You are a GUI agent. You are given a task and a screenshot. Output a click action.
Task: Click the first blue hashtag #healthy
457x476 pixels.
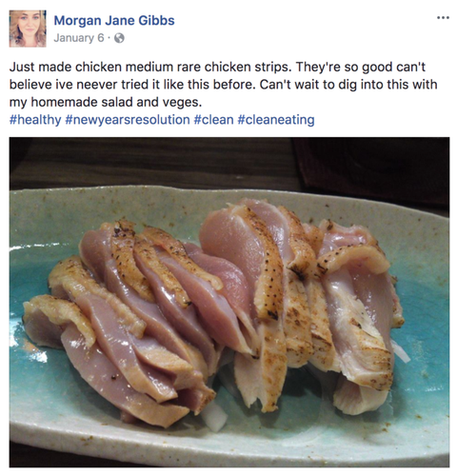coord(35,120)
